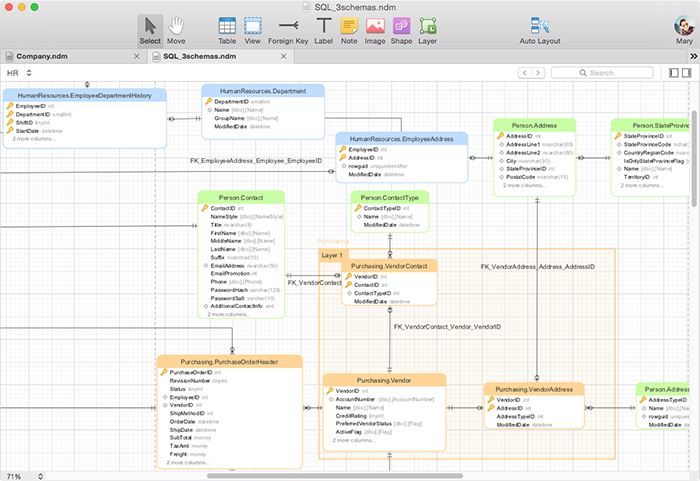Go back with the left navigation arrow
The height and width of the screenshot is (481, 700).
525,73
